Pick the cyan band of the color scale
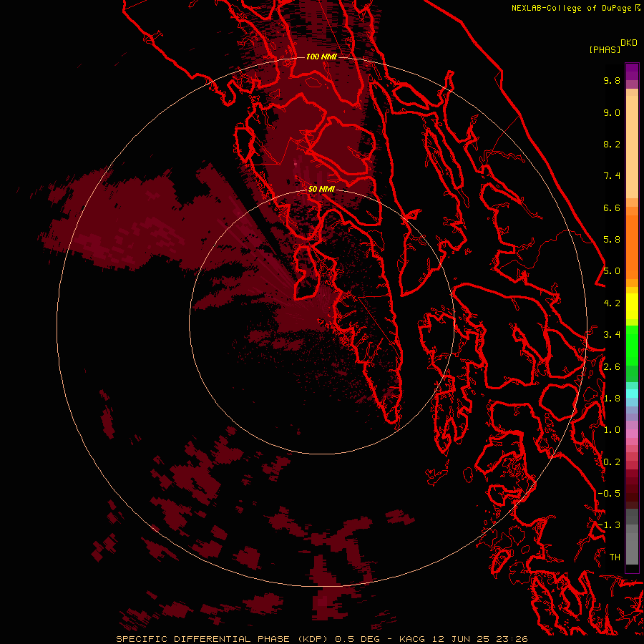Screen dimensions: 644x644 pyautogui.click(x=632, y=394)
